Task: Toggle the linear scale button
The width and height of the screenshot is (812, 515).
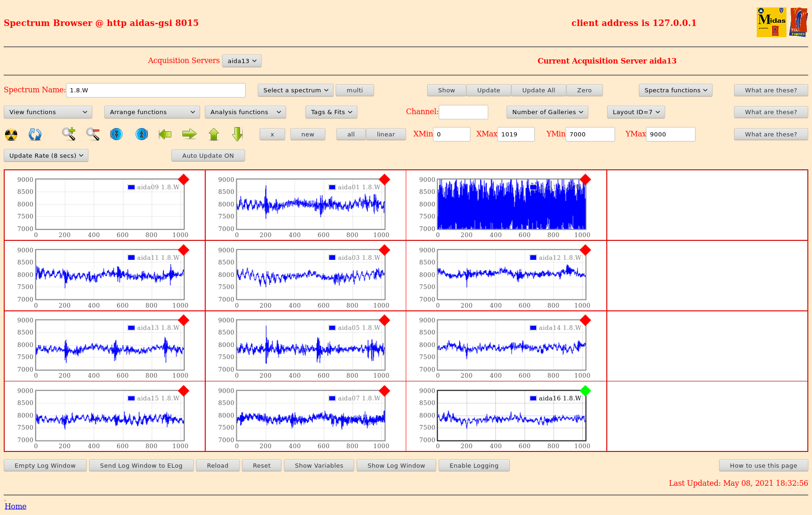Action: click(385, 135)
